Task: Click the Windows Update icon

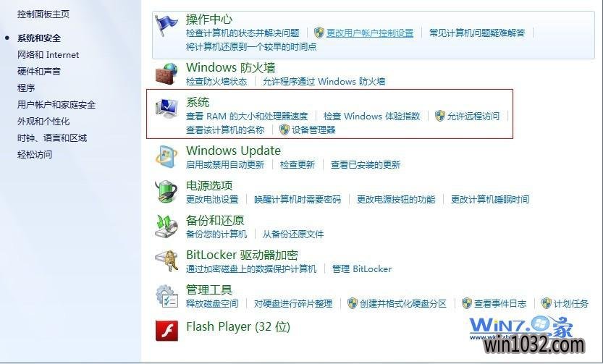Action: [166, 157]
